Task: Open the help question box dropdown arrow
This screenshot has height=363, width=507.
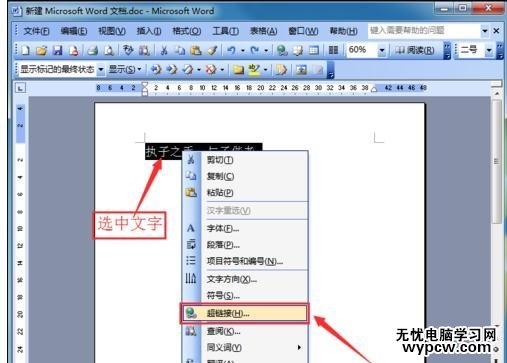Action: pos(485,31)
